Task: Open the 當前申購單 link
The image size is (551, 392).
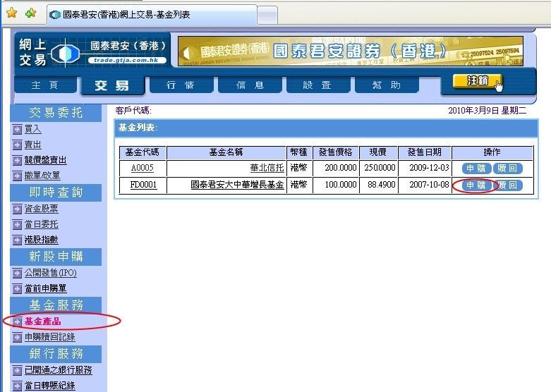Action: 45,288
